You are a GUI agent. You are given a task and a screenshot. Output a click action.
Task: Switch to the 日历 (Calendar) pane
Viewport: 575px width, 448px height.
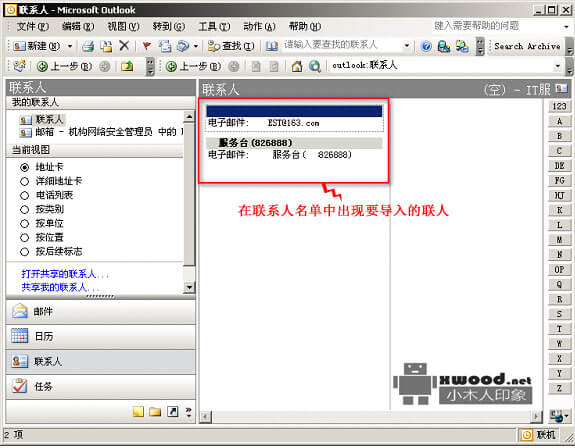click(100, 336)
